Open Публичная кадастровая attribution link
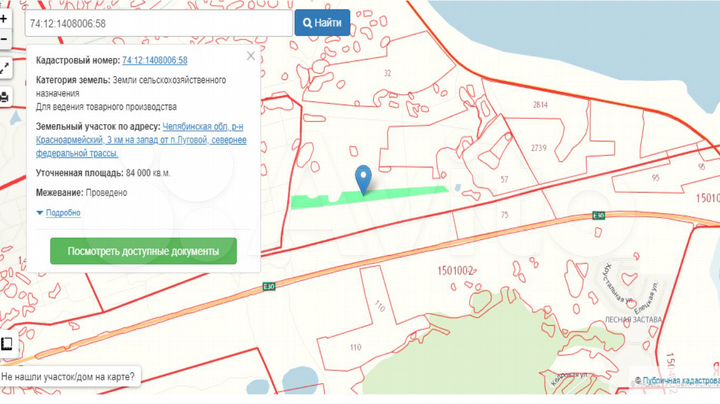720x404 pixels. (677, 381)
